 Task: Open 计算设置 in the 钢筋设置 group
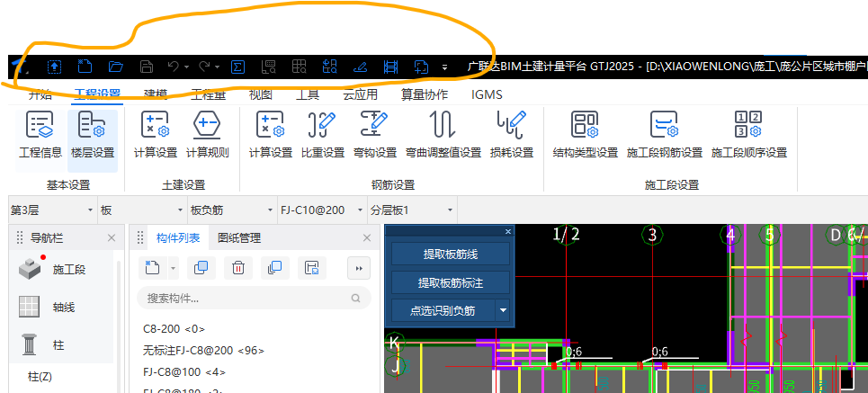pos(270,135)
